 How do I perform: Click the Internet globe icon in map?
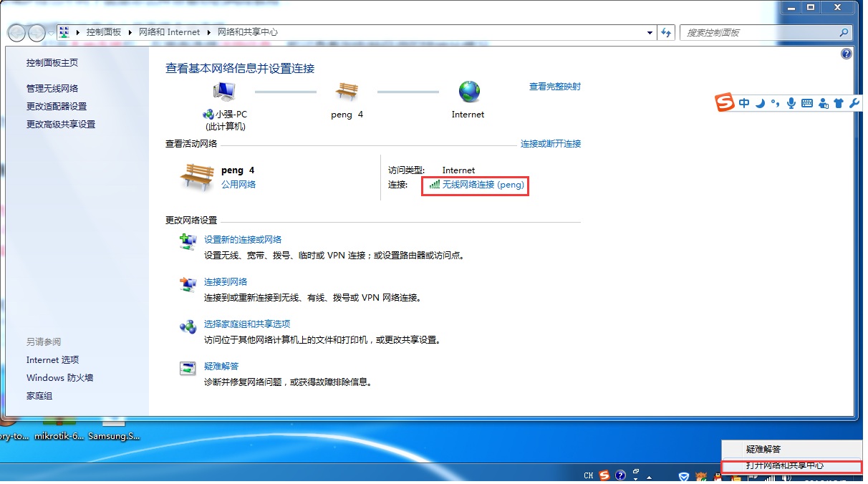tap(469, 92)
